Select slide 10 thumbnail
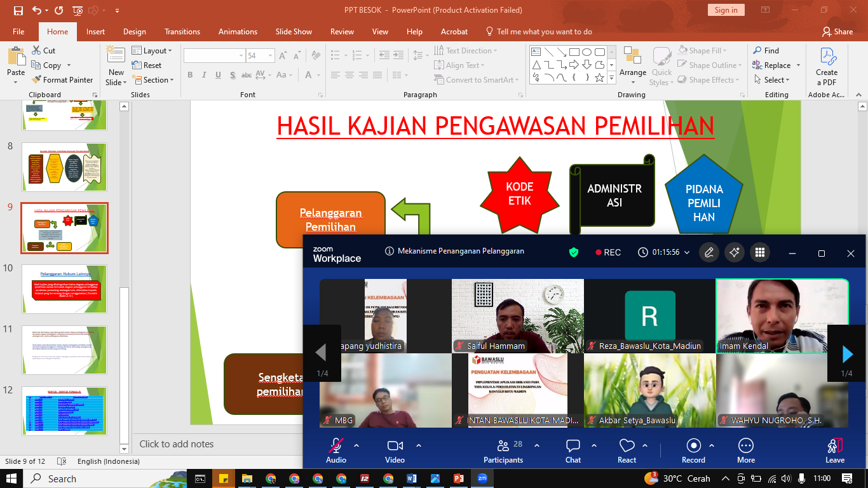The height and width of the screenshot is (488, 868). click(x=65, y=289)
